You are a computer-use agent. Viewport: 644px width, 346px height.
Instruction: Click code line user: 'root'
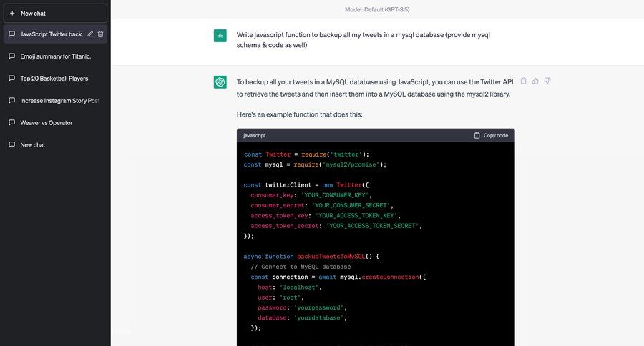(281, 297)
